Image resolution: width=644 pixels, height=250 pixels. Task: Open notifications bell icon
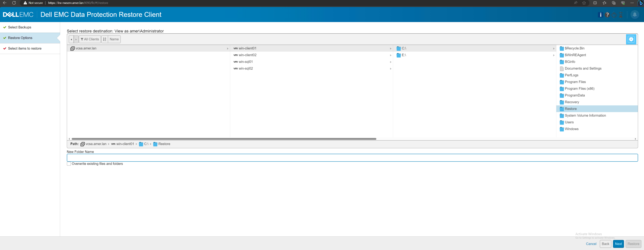[x=635, y=14]
